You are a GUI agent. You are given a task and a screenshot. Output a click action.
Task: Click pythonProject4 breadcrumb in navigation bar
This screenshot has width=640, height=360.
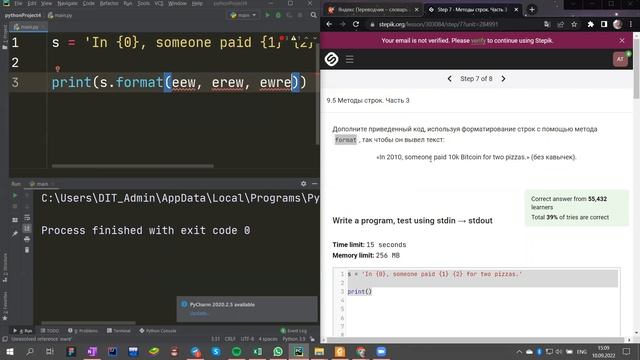click(23, 15)
